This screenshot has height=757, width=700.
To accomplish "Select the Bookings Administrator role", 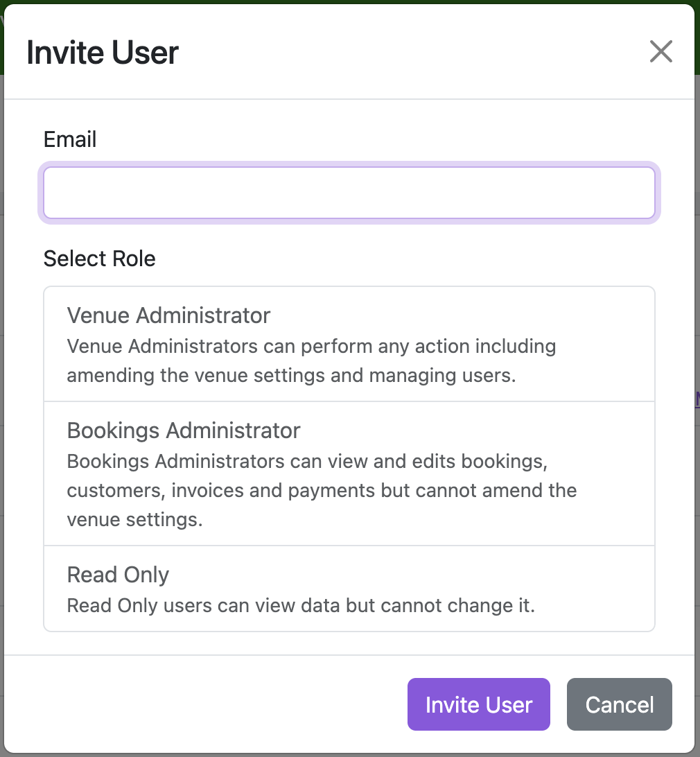I will click(349, 473).
